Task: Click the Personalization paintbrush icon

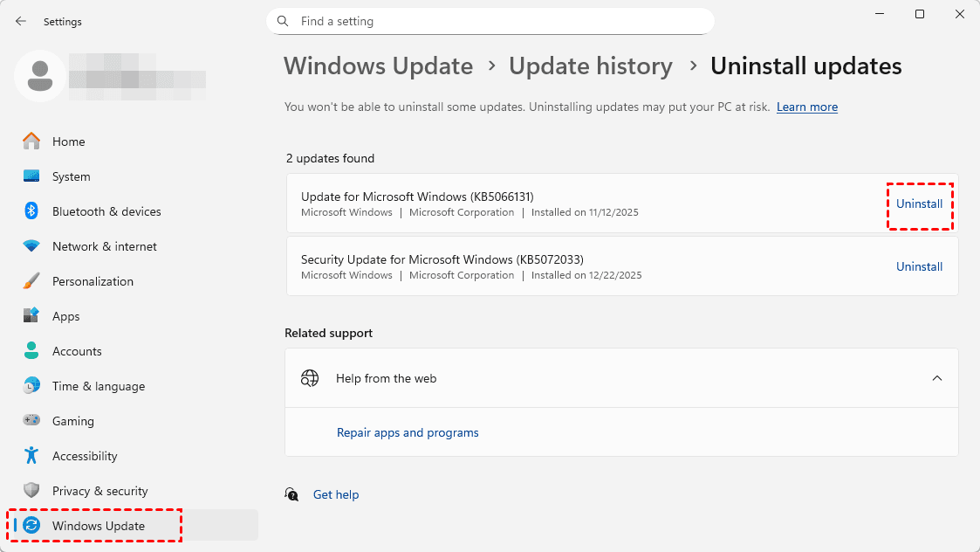Action: pyautogui.click(x=31, y=281)
